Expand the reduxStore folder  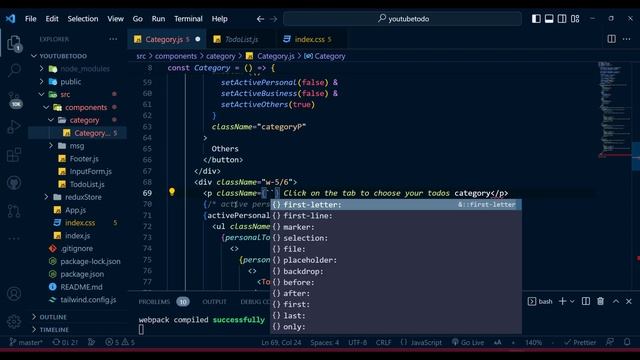tap(83, 197)
